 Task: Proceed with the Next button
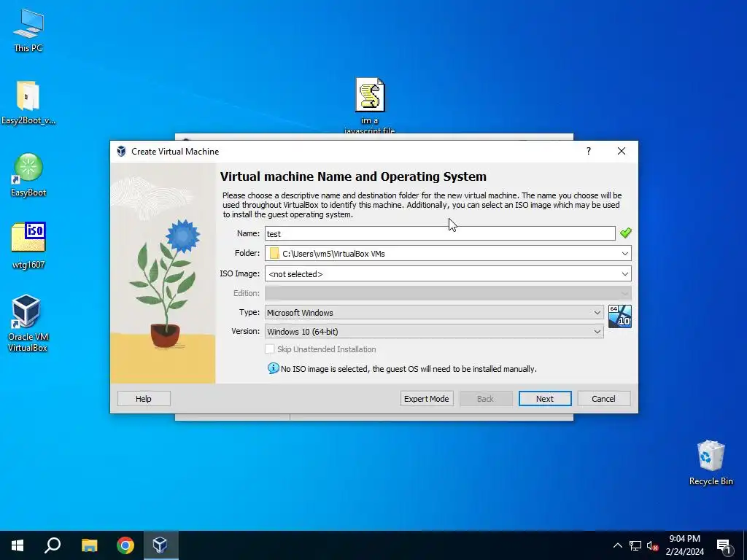pyautogui.click(x=544, y=399)
